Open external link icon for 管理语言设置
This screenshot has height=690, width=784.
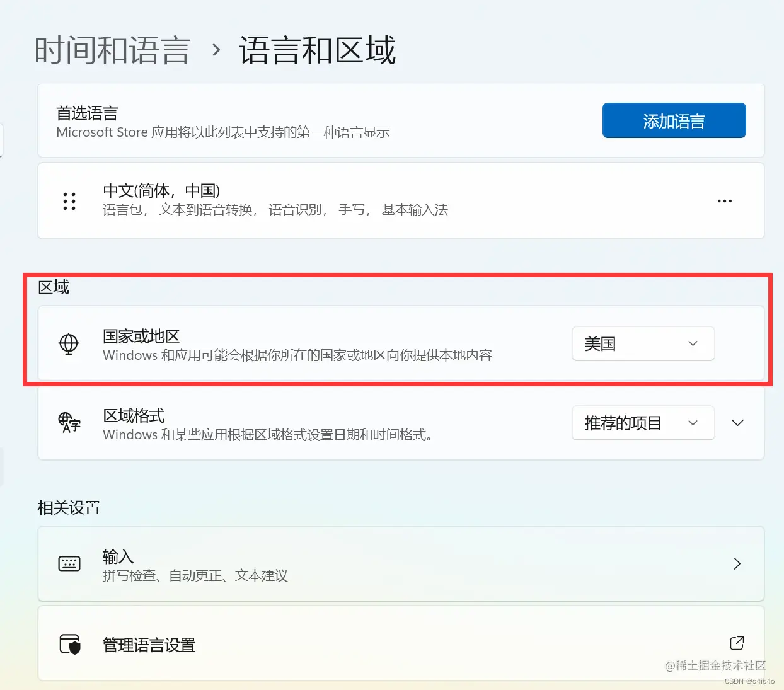coord(737,643)
